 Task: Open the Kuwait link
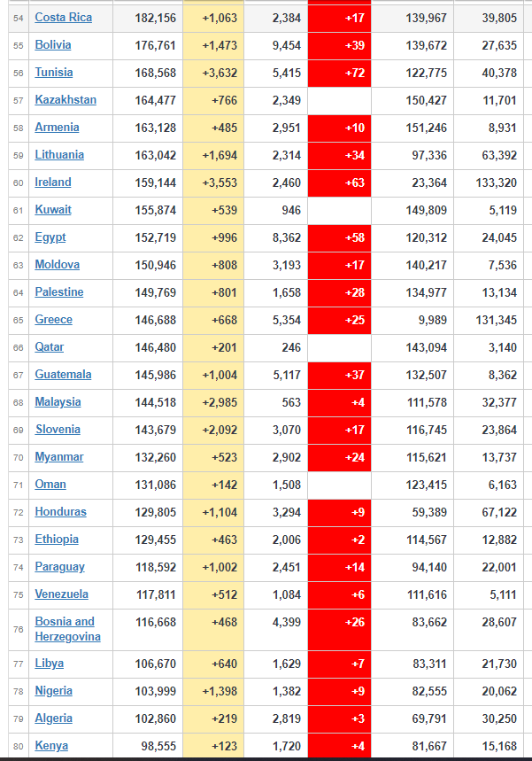tap(53, 210)
